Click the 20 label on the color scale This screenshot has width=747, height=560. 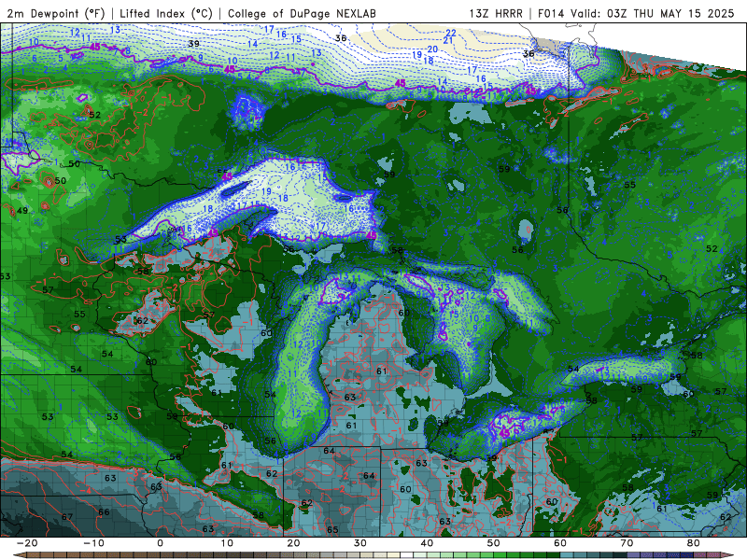click(x=293, y=543)
